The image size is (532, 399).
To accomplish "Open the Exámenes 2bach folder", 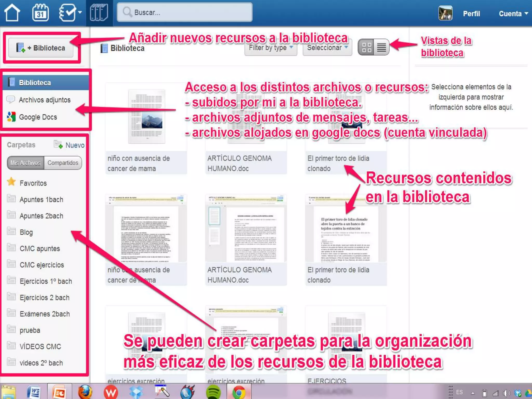I will click(x=45, y=314).
